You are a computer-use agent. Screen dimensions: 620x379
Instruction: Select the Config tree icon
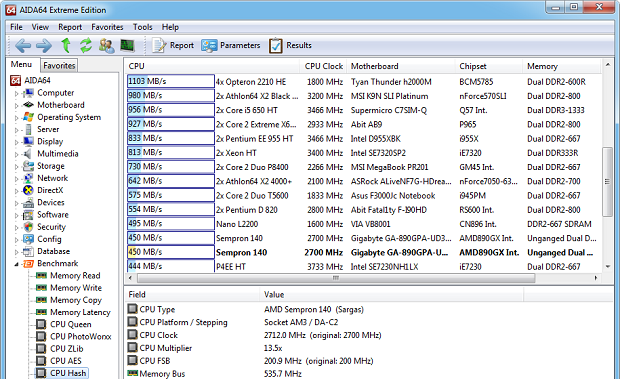point(28,239)
